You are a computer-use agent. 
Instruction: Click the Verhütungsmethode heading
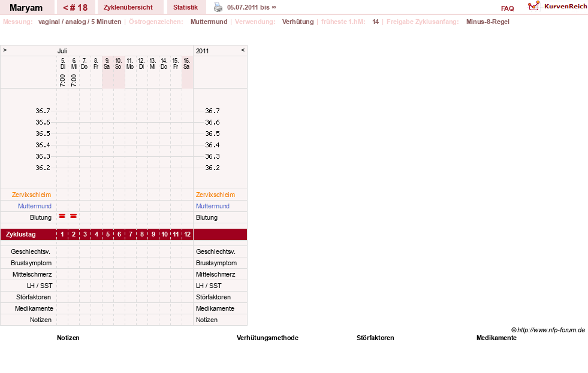coord(267,338)
